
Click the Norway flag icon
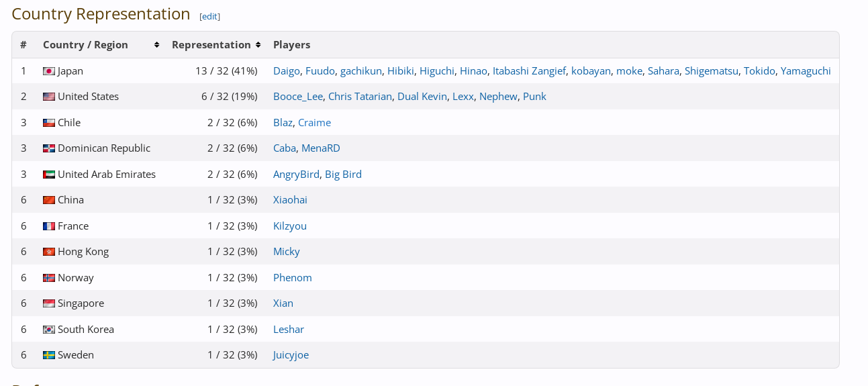49,278
